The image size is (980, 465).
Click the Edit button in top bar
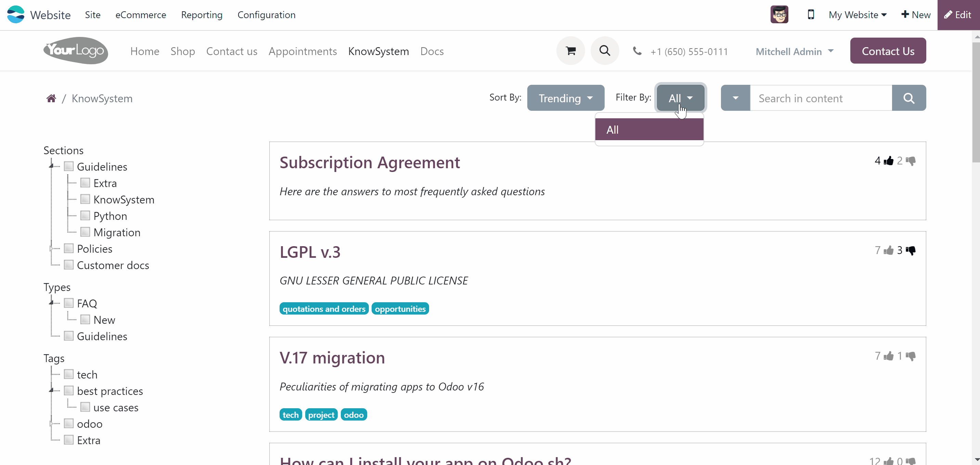pos(958,15)
